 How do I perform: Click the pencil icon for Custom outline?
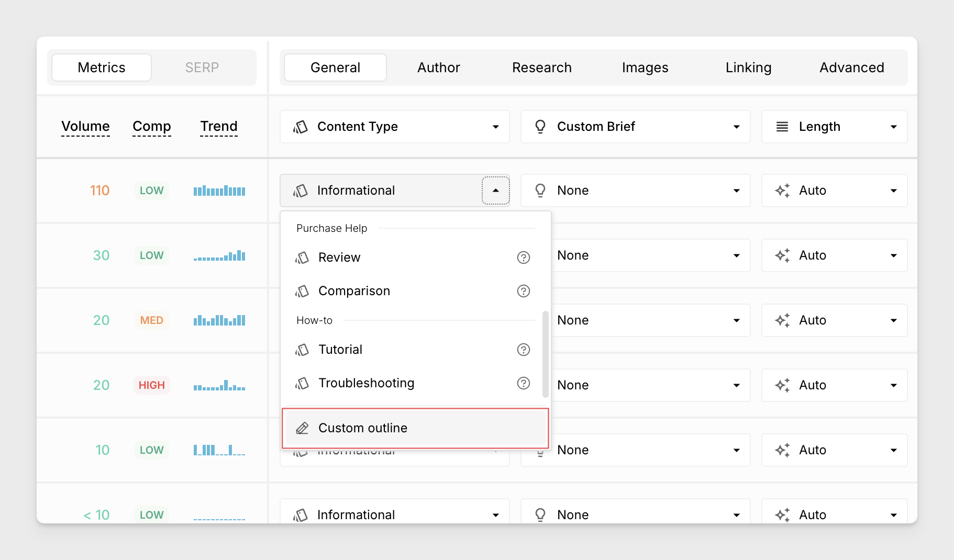[302, 428]
